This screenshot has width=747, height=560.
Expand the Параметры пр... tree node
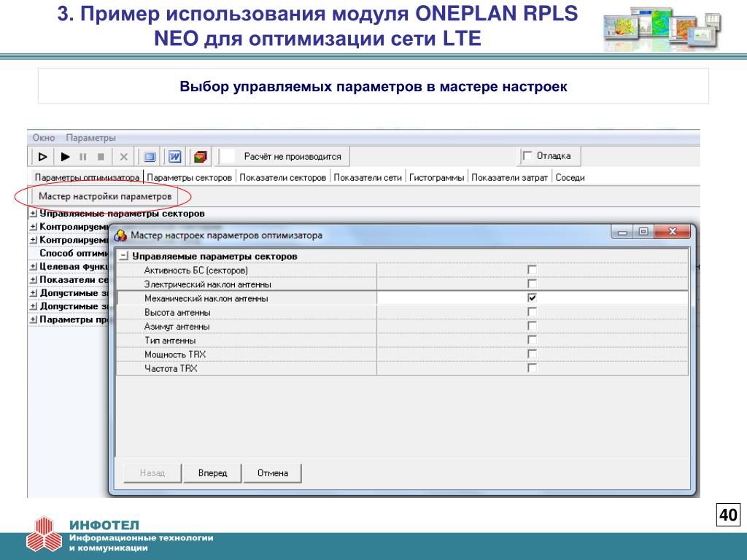pyautogui.click(x=34, y=319)
